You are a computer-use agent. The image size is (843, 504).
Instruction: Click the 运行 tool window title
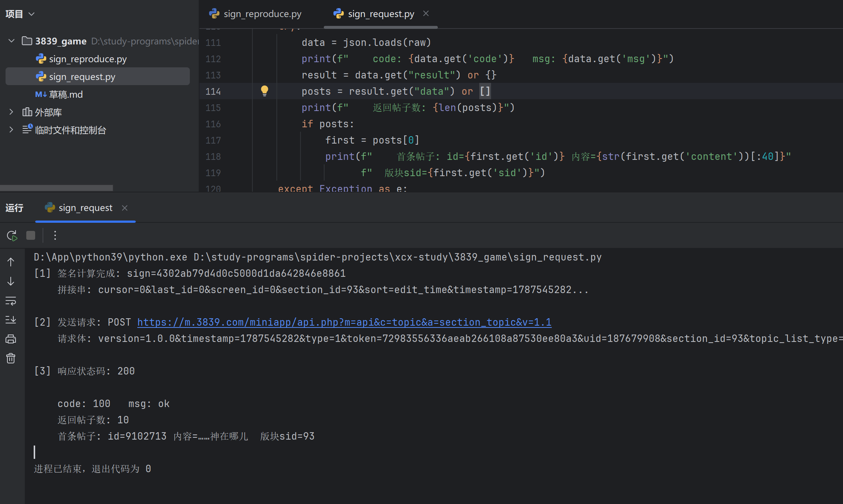[x=14, y=208]
